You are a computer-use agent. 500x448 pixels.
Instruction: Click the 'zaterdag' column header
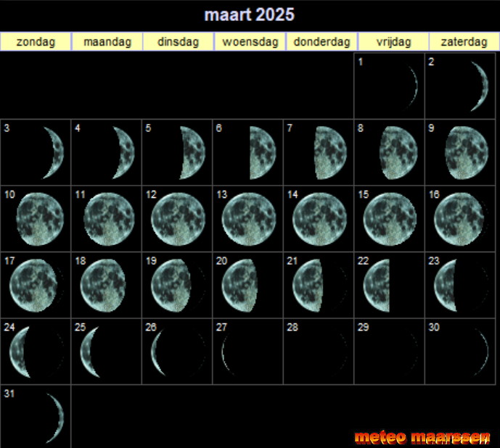tap(464, 41)
